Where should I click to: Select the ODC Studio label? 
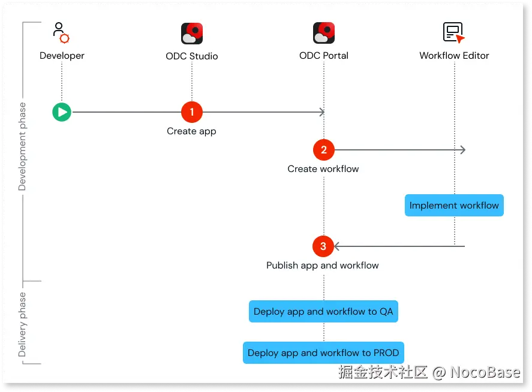[191, 55]
